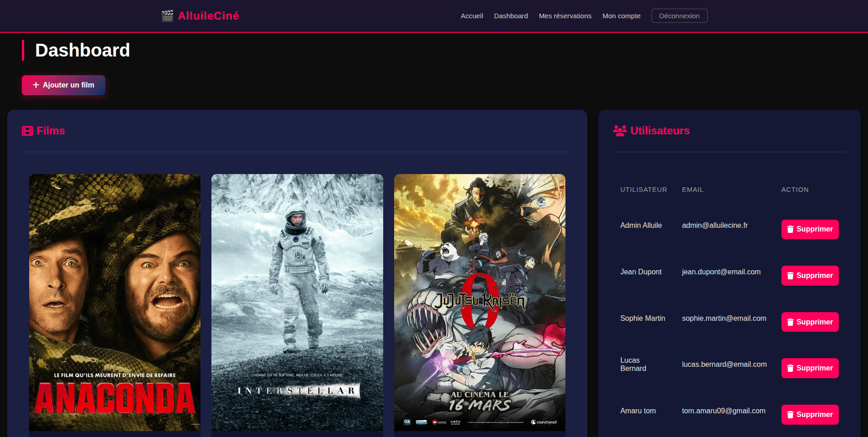This screenshot has height=437, width=868.
Task: Open Mon compte page
Action: (621, 16)
